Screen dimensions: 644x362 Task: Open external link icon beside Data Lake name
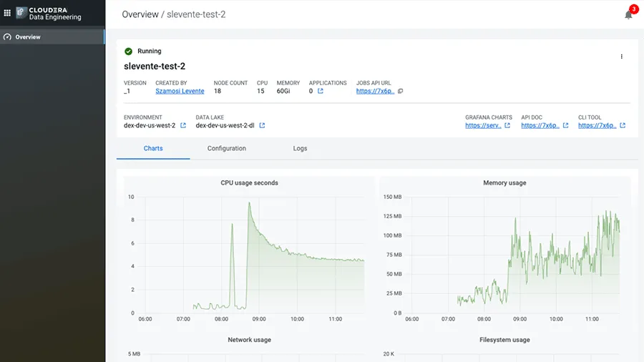tap(262, 126)
